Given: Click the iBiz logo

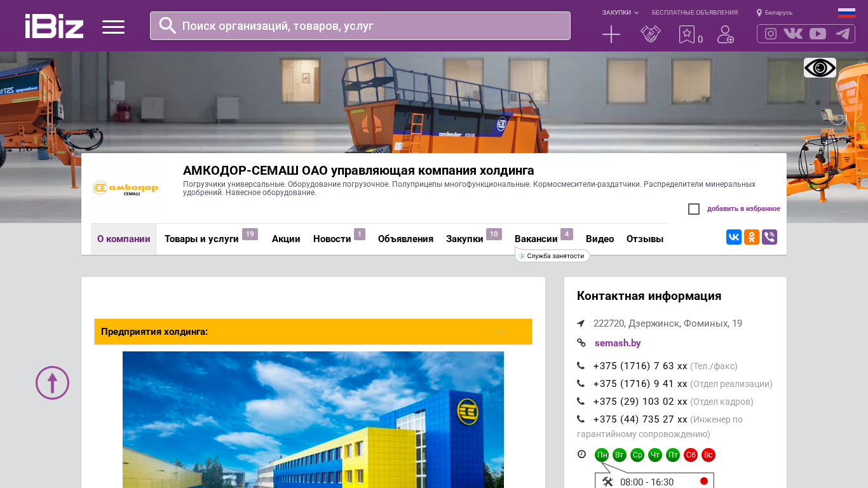Looking at the screenshot, I should coord(54,26).
